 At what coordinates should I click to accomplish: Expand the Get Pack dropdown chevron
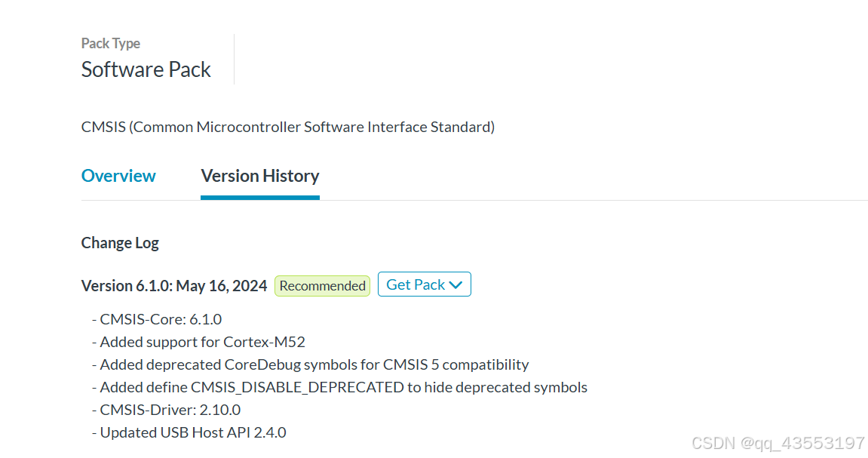455,285
